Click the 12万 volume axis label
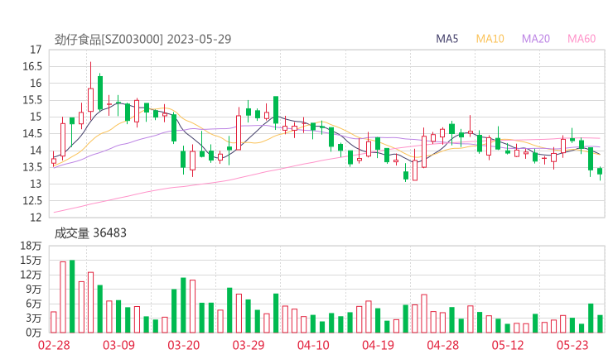Viewport: 613px width, 364px height. (31, 275)
